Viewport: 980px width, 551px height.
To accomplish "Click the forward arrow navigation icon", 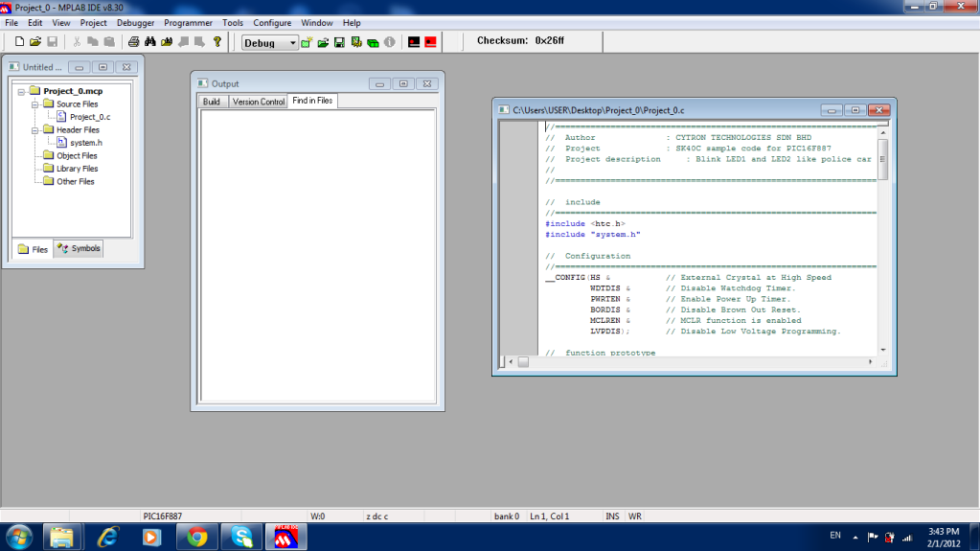I will [x=199, y=42].
